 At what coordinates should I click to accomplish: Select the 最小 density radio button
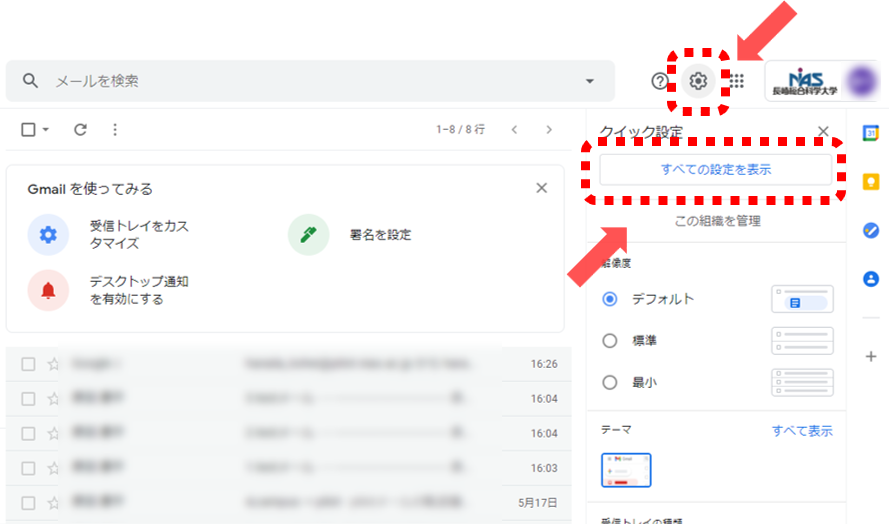(609, 382)
